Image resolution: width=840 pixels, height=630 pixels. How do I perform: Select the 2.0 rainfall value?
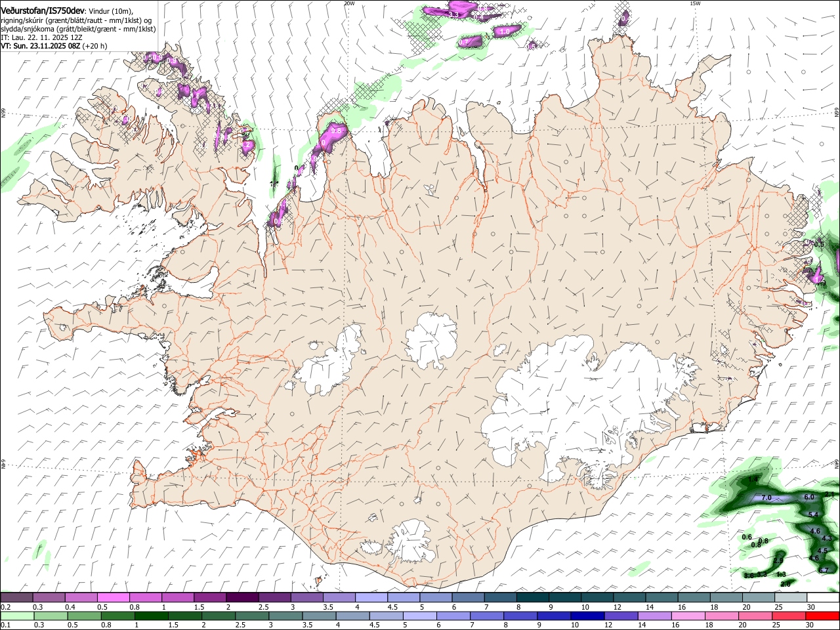click(785, 583)
